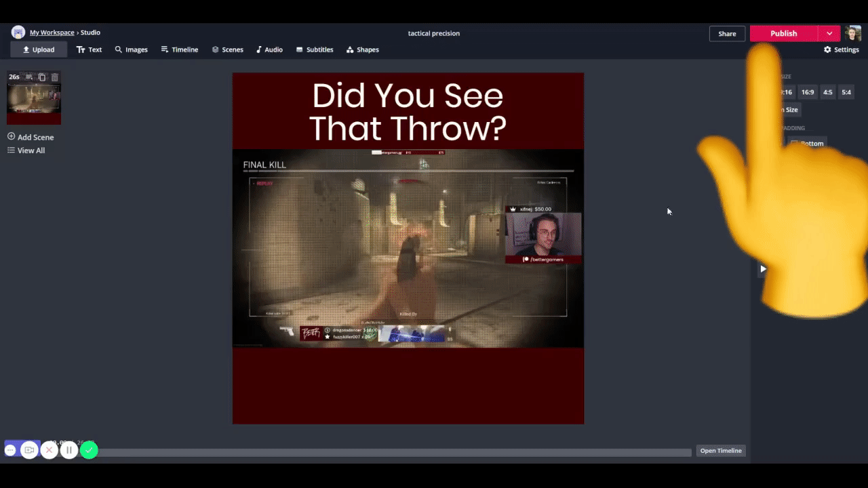The image size is (868, 488).
Task: Open My Workspace breadcrumb link
Action: [52, 33]
